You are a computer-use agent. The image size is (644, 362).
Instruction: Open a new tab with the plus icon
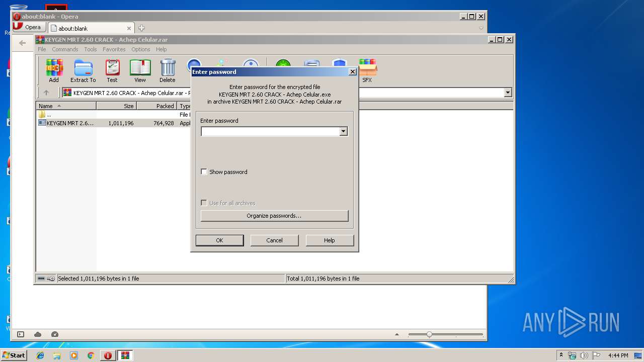(141, 28)
